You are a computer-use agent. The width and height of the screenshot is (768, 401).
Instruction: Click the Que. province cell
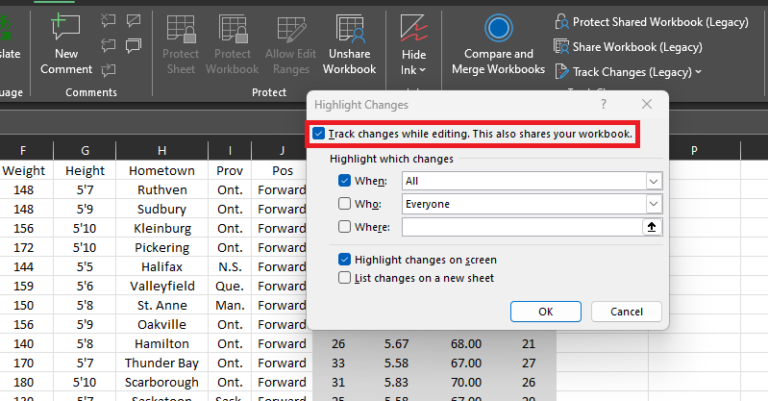[x=230, y=286]
